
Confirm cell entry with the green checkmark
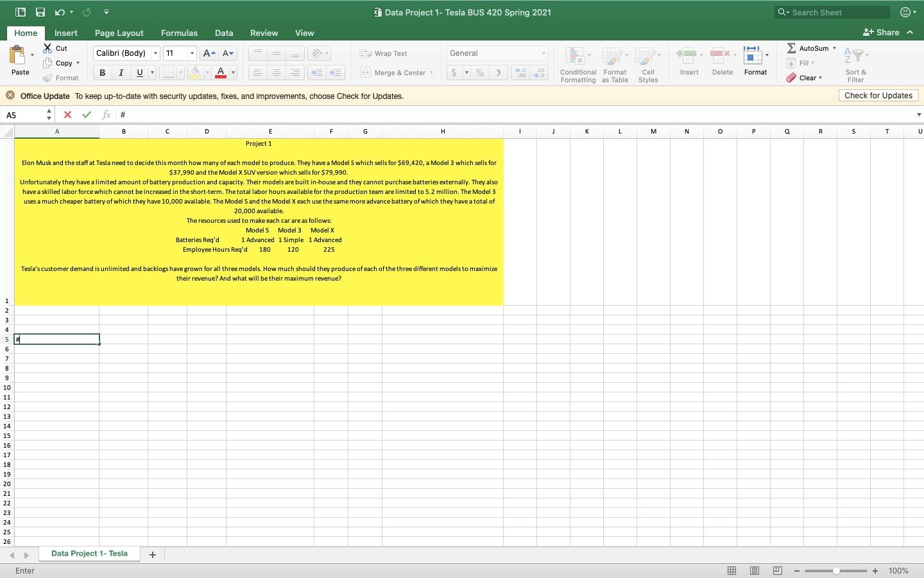pyautogui.click(x=87, y=115)
